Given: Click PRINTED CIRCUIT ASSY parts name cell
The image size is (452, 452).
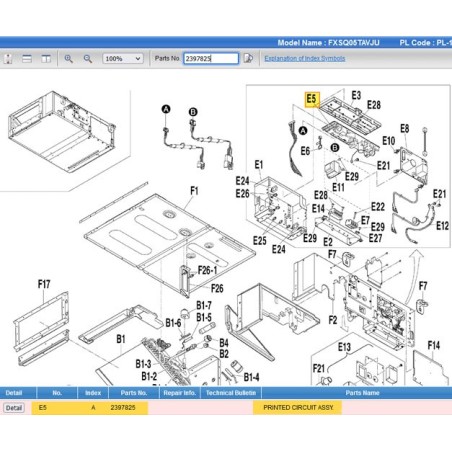Looking at the screenshot, I should pyautogui.click(x=298, y=408).
